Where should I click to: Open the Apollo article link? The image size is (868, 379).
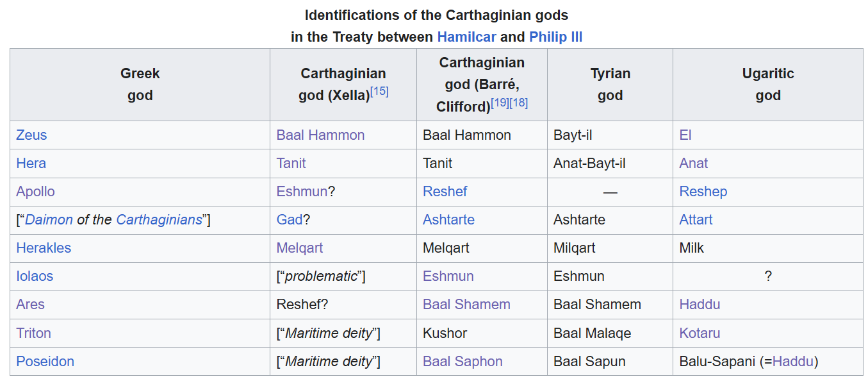click(35, 192)
